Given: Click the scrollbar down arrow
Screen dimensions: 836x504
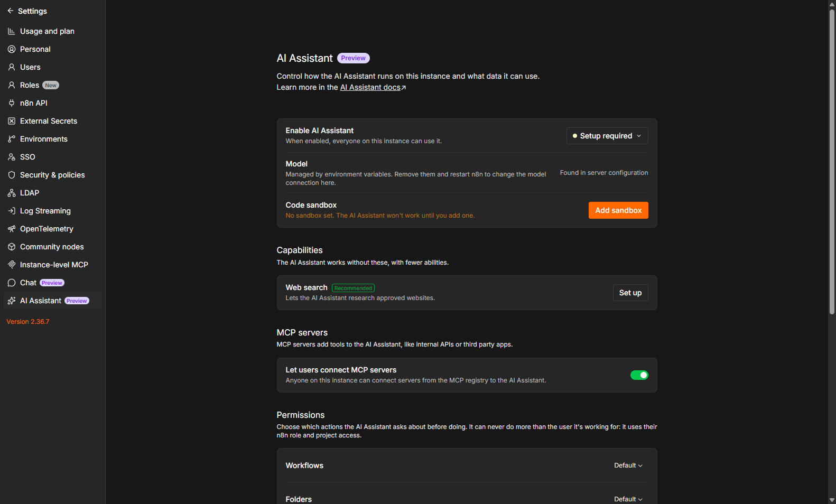Looking at the screenshot, I should click(832, 500).
